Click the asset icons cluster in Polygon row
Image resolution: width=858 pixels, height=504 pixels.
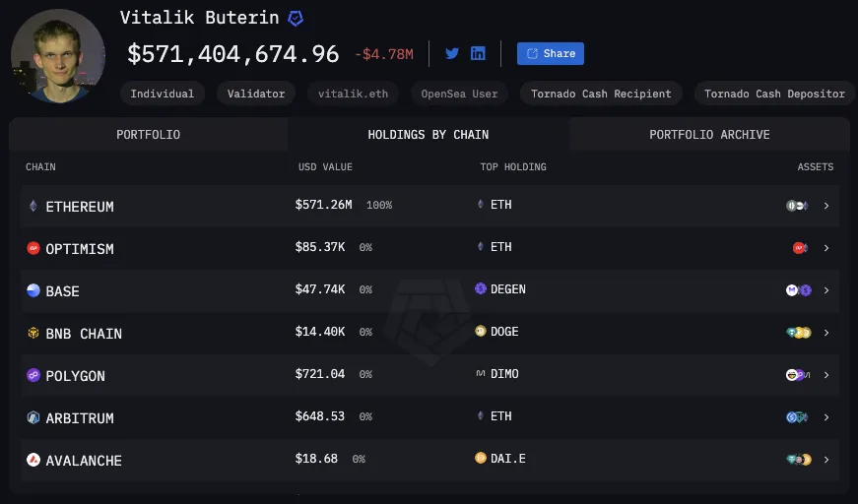coord(798,375)
